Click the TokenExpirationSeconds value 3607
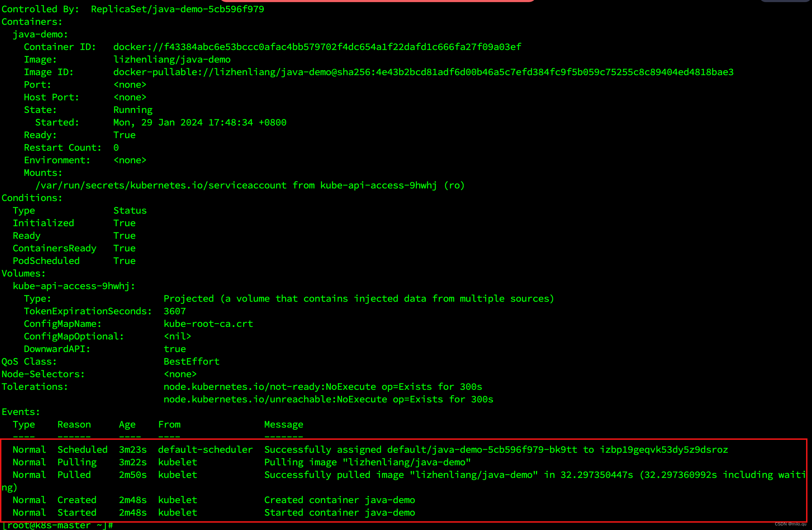 tap(175, 311)
